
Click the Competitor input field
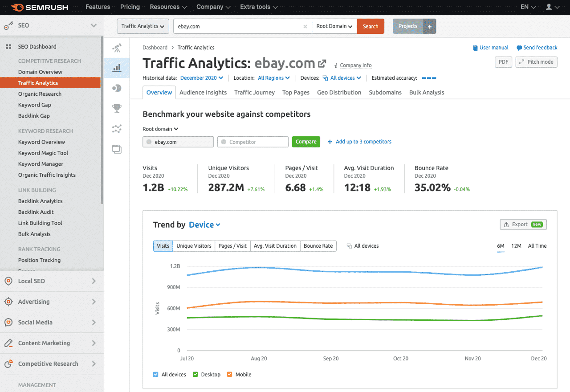tap(253, 142)
